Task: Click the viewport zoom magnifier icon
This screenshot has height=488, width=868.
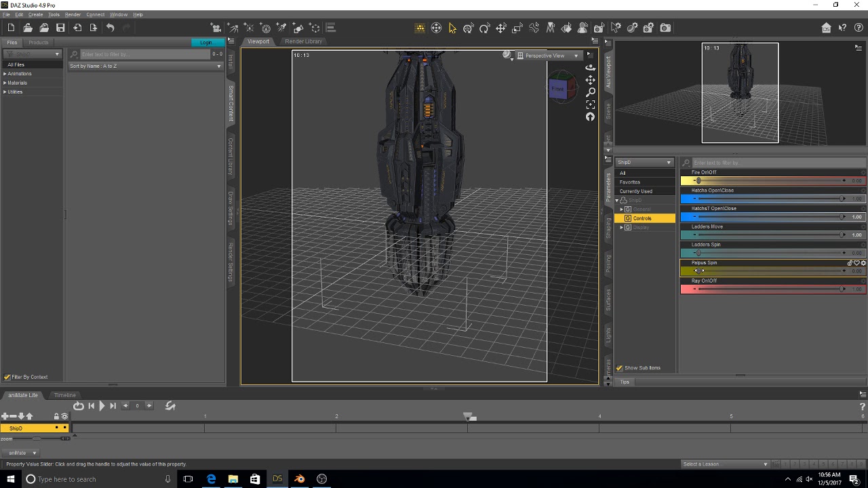Action: click(x=591, y=92)
